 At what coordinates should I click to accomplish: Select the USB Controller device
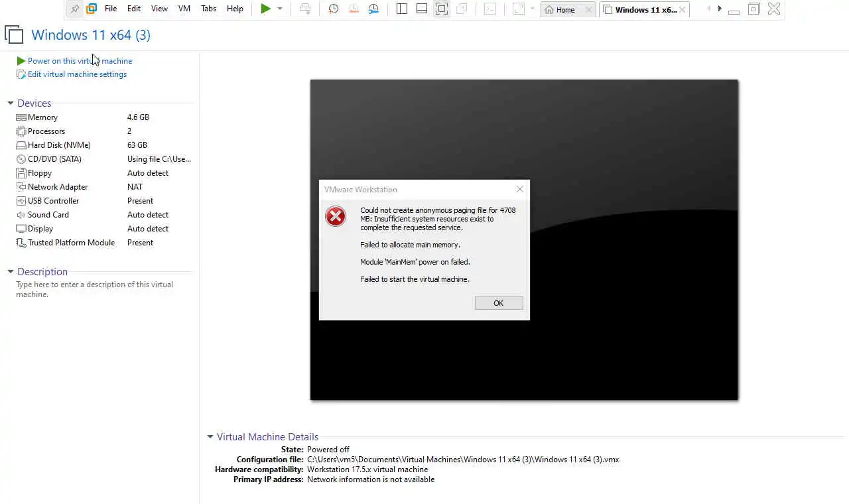pyautogui.click(x=103, y=201)
